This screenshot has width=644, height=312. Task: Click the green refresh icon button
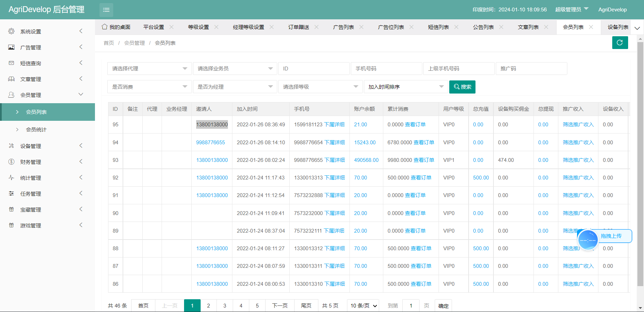point(620,42)
